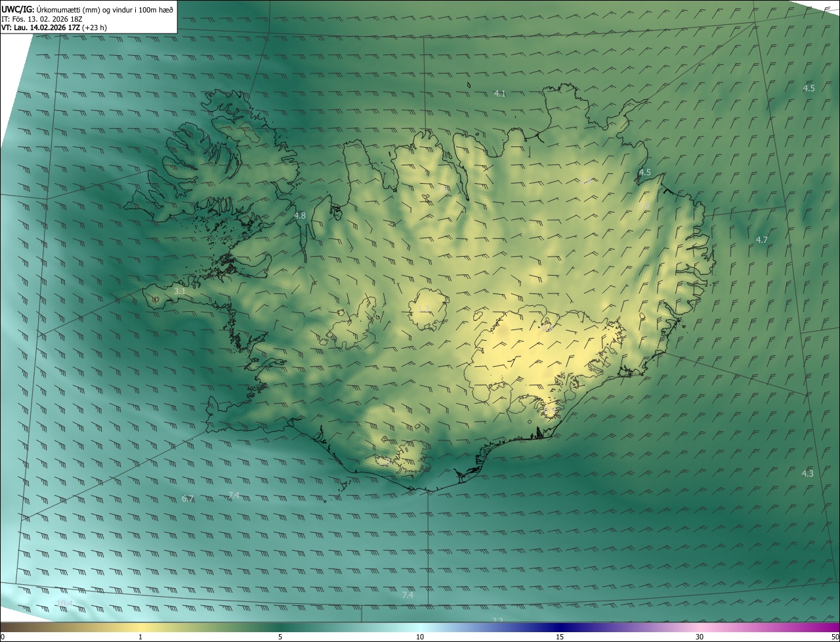Click the '4.8' value in Húnaflói bay
The width and height of the screenshot is (840, 642).
point(300,215)
